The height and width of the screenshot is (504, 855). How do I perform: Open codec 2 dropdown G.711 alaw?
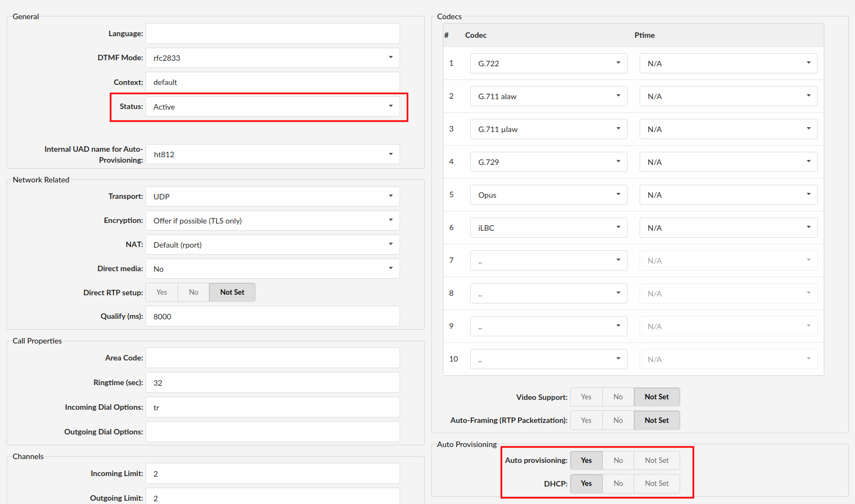(549, 96)
